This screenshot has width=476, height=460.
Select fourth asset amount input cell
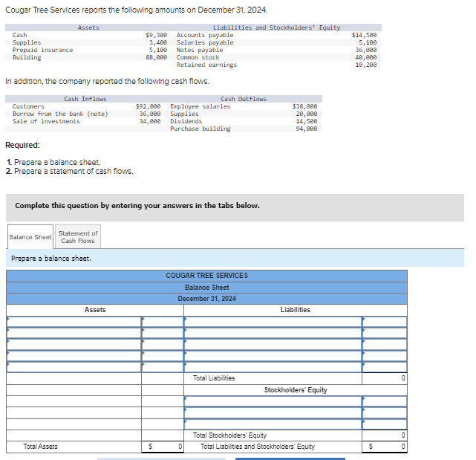pyautogui.click(x=163, y=356)
